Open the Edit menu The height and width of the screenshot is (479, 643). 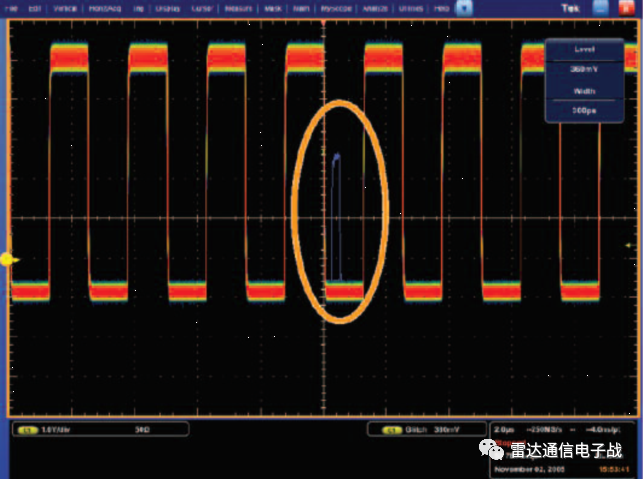(35, 8)
